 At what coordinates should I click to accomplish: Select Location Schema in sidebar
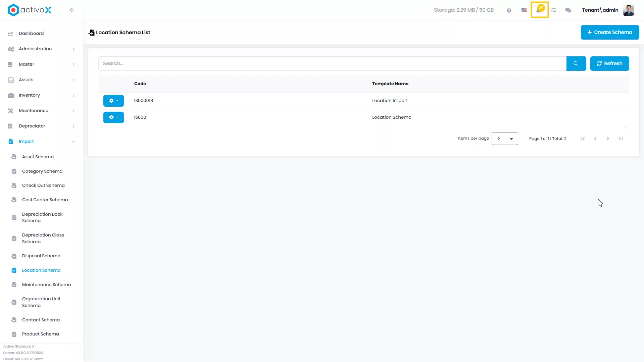click(41, 270)
